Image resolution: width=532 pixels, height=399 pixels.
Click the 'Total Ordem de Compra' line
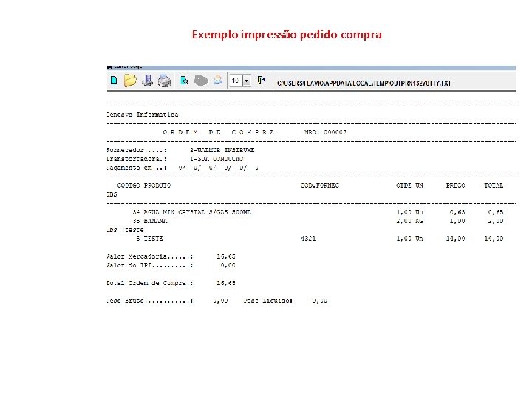171,283
